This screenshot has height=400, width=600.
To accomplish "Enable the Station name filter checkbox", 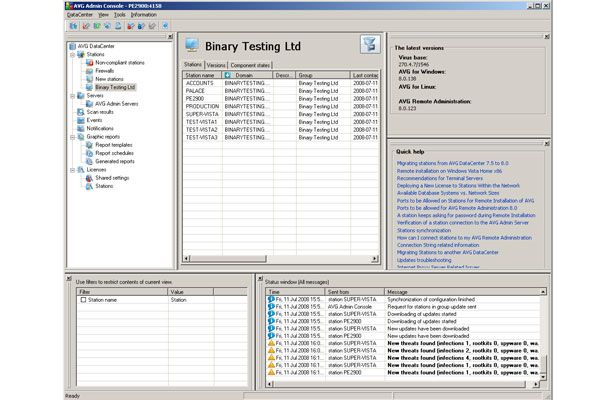I will (x=83, y=300).
